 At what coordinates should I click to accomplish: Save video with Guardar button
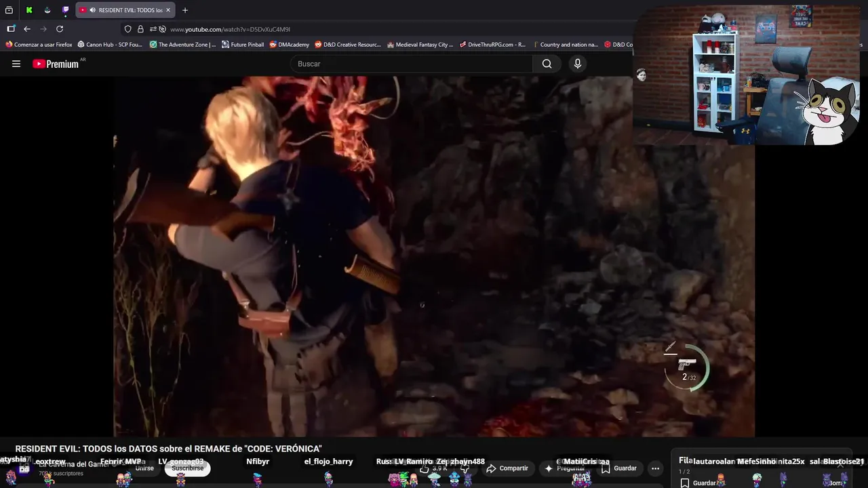point(618,468)
